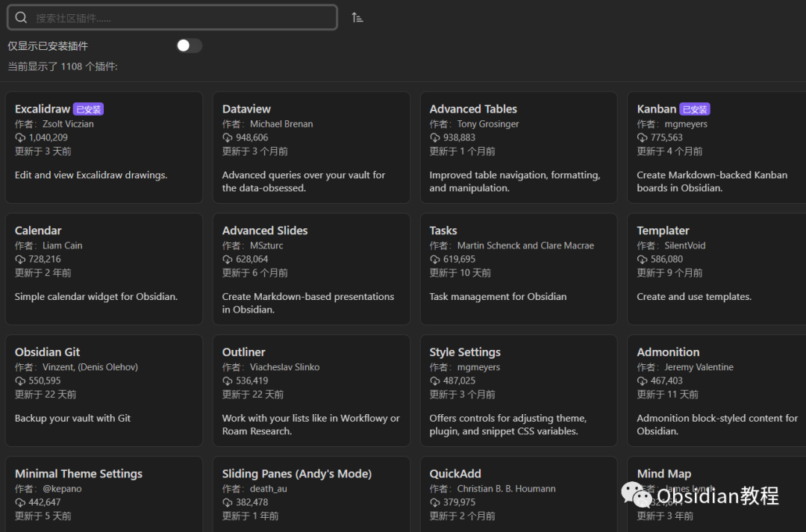Click the magnifier icon in the search box
This screenshot has width=806, height=532.
pyautogui.click(x=21, y=17)
